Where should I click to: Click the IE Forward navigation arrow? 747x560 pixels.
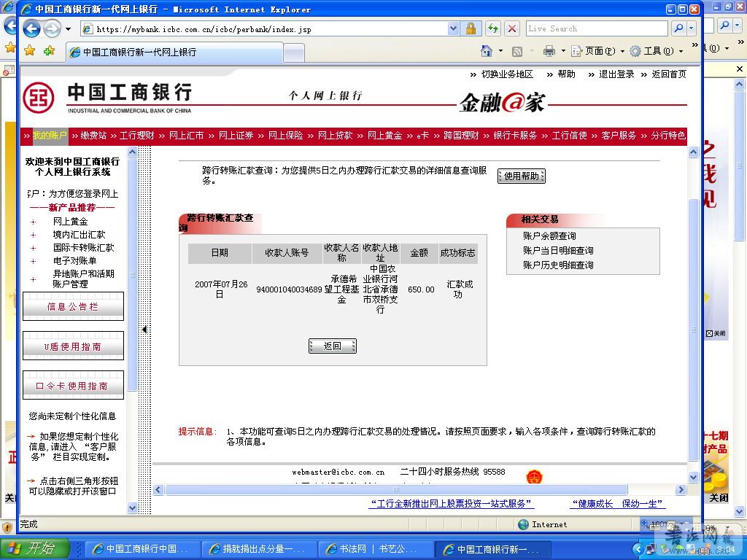click(52, 29)
